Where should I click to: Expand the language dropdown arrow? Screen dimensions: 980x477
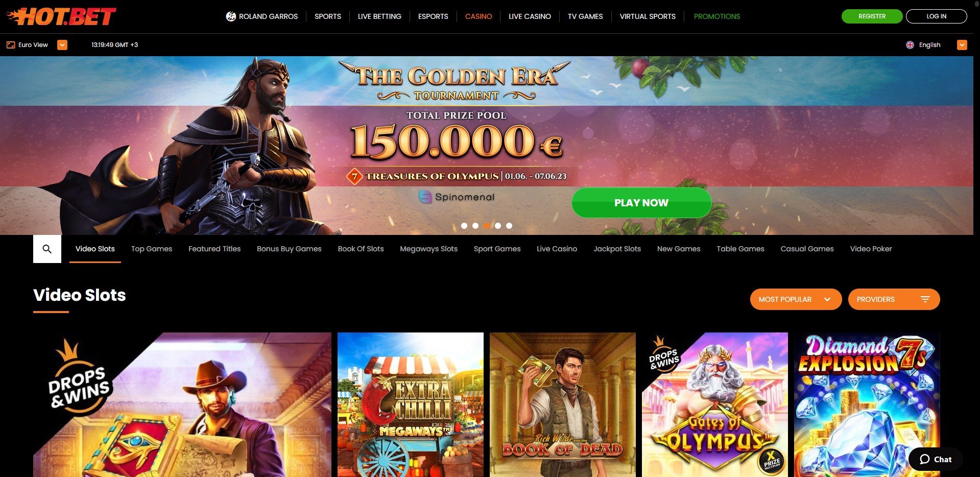[962, 45]
